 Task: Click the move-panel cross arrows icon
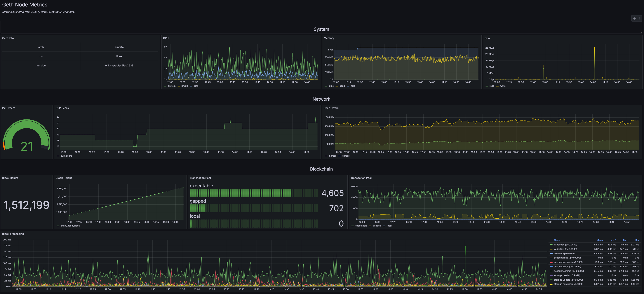(634, 18)
